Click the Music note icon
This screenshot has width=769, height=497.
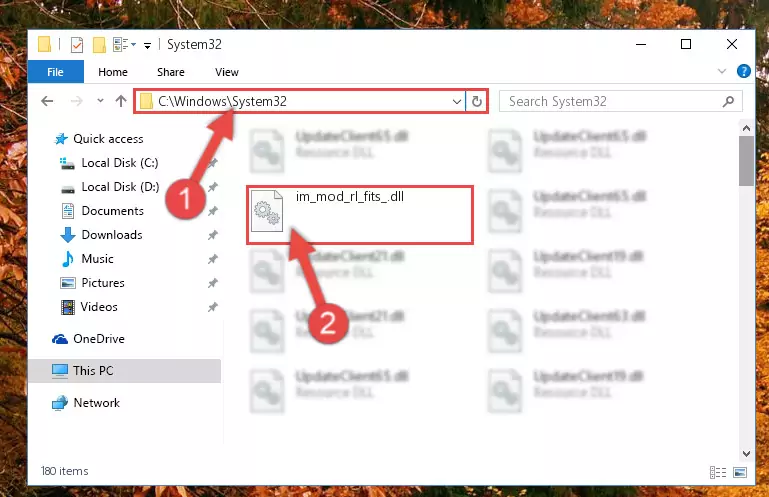coord(68,259)
